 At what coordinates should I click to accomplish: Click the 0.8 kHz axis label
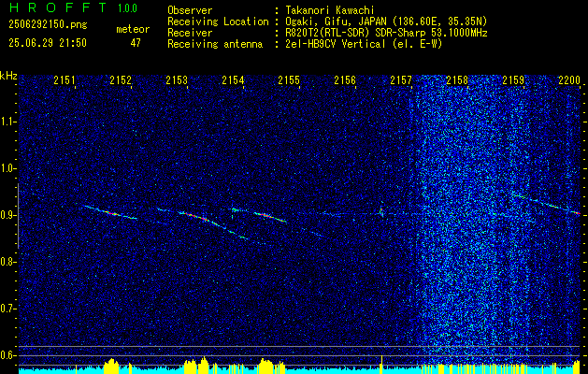pos(7,262)
